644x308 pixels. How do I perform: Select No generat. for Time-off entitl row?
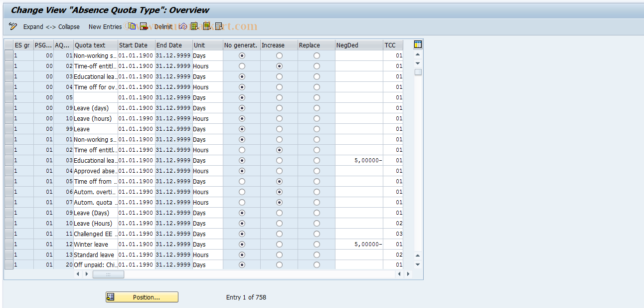(242, 66)
